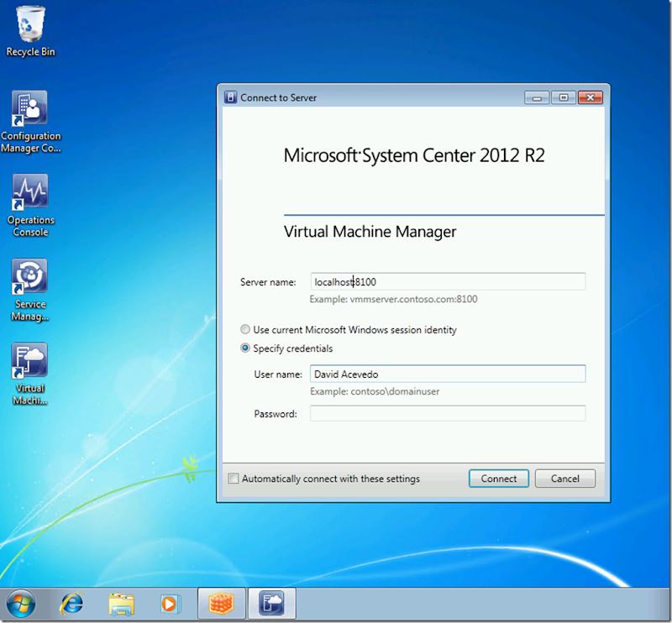Click the Connect to Server title icon
672x623 pixels.
[x=230, y=97]
